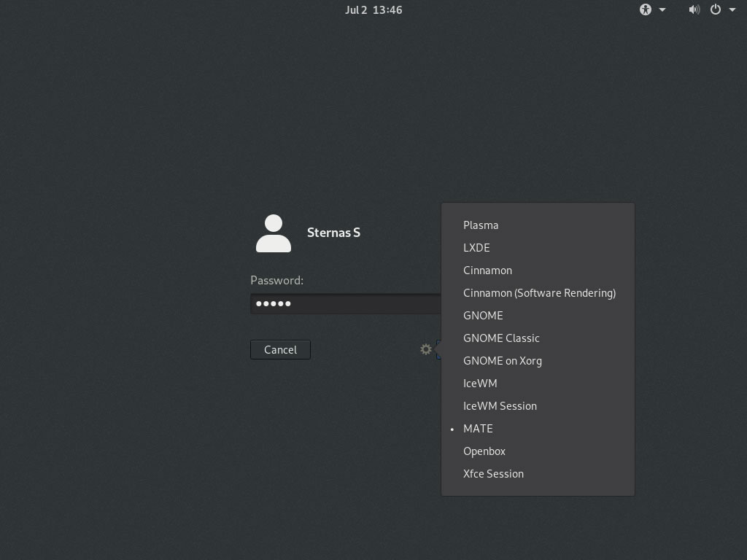This screenshot has height=560, width=747.
Task: Focus the Password input field
Action: click(346, 304)
